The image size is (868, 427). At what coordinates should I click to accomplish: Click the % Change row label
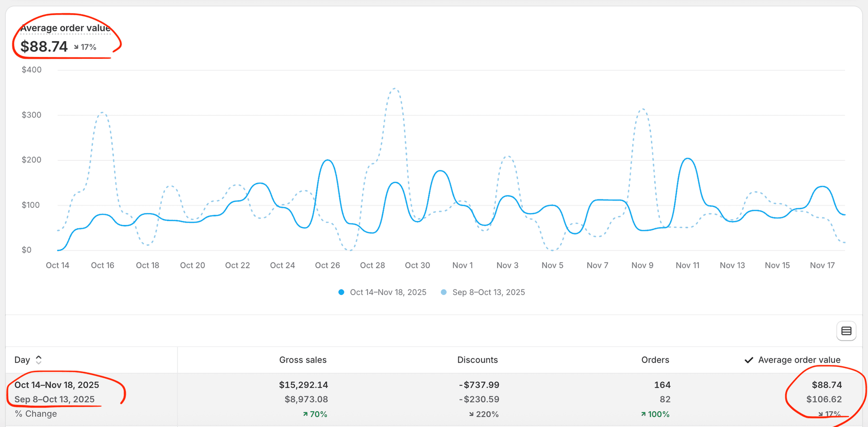(35, 413)
